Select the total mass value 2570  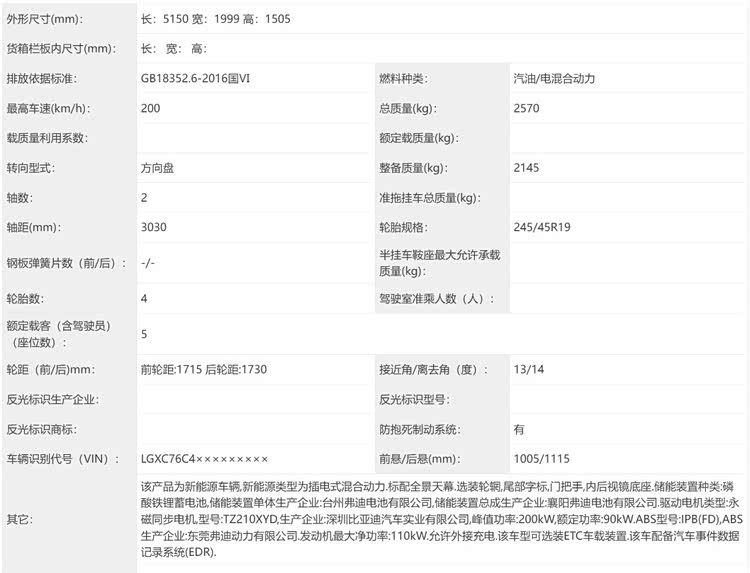526,108
